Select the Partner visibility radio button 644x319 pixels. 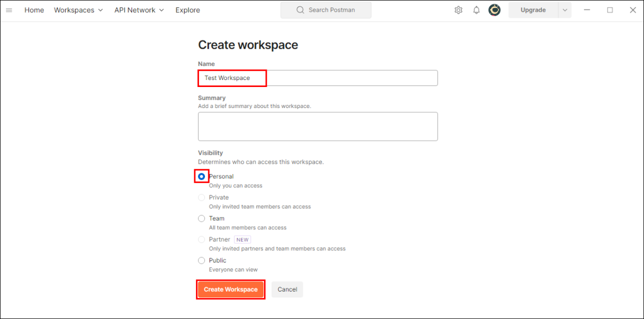point(202,240)
